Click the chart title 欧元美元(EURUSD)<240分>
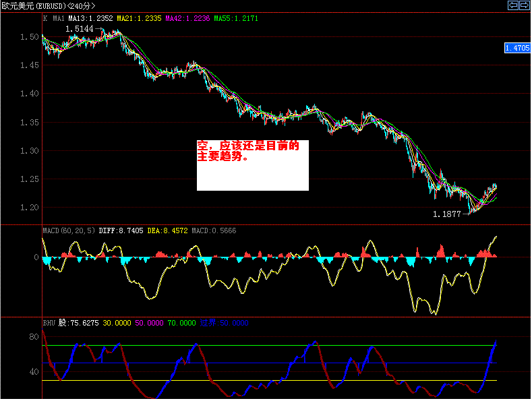The width and height of the screenshot is (532, 403). (49, 6)
